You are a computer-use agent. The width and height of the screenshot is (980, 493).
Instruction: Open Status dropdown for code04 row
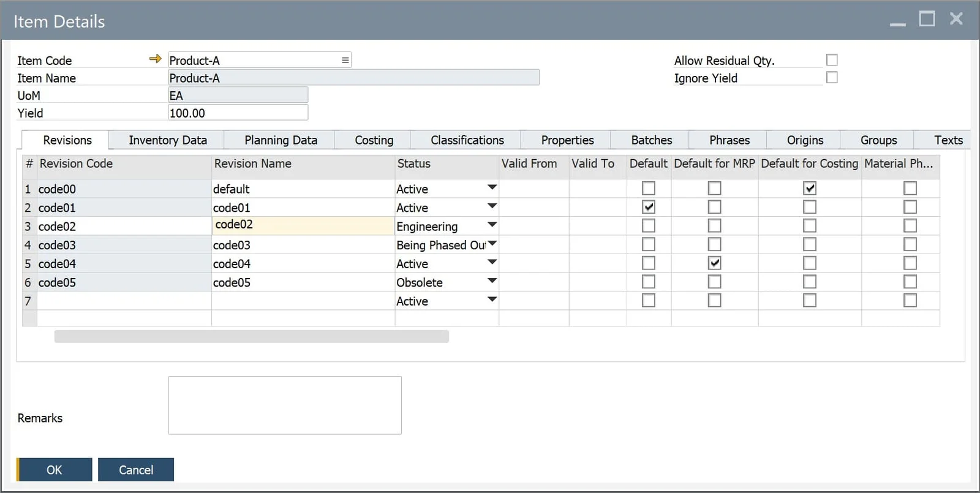click(x=492, y=262)
